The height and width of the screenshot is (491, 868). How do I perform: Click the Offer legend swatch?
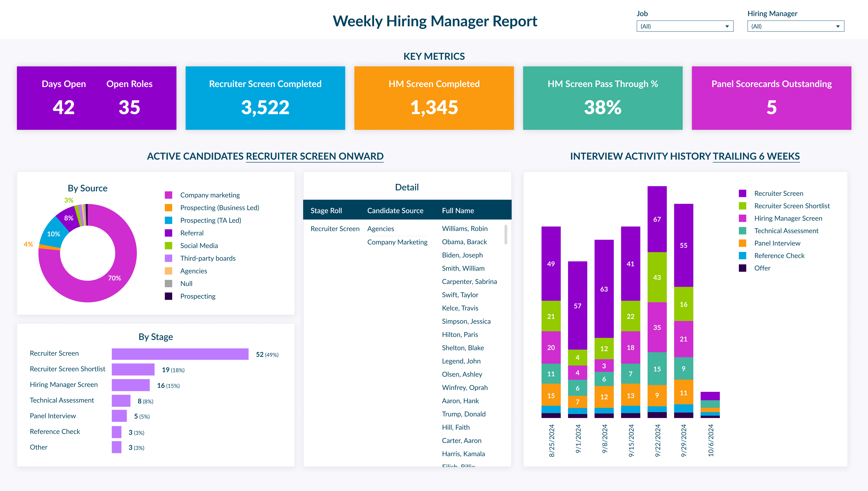(742, 268)
